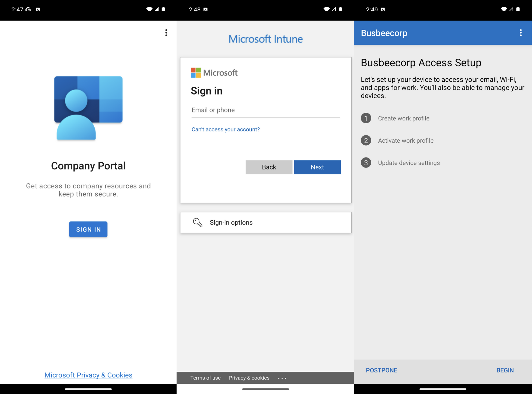Viewport: 532px width, 394px height.
Task: Click the key icon next to Sign-in options
Action: point(197,222)
